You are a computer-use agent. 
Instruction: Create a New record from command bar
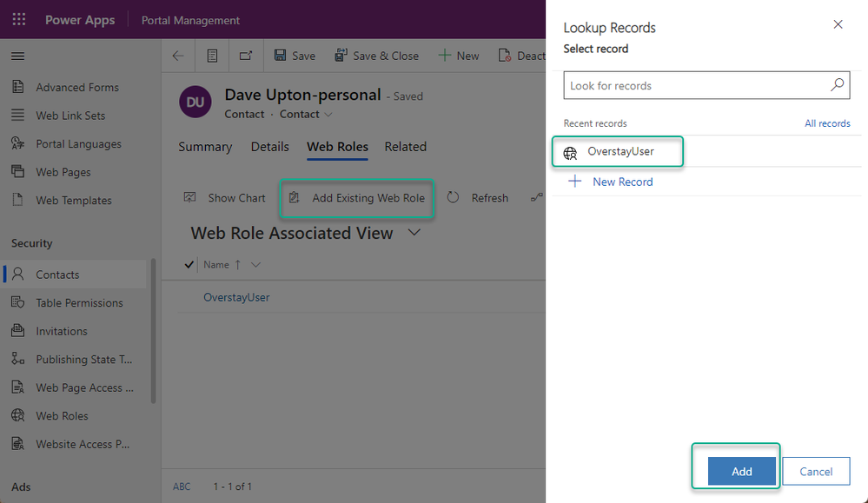pos(459,56)
